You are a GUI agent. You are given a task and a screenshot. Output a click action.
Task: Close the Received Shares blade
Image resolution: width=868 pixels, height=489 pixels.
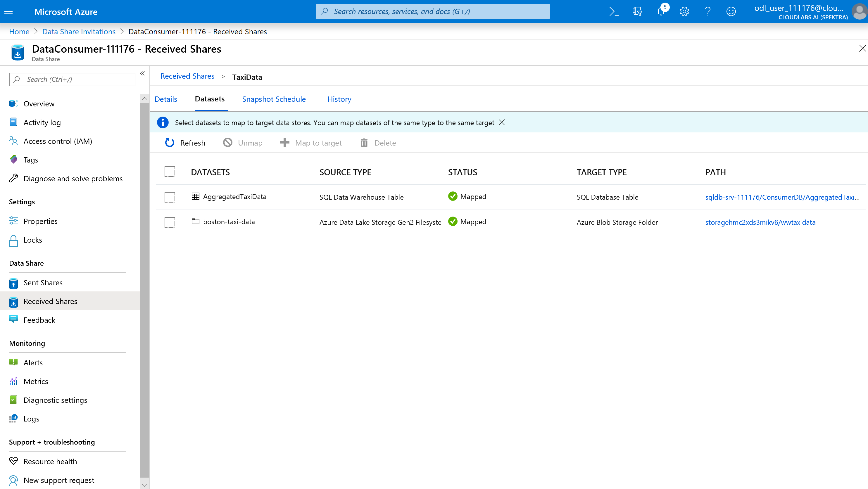pos(862,48)
